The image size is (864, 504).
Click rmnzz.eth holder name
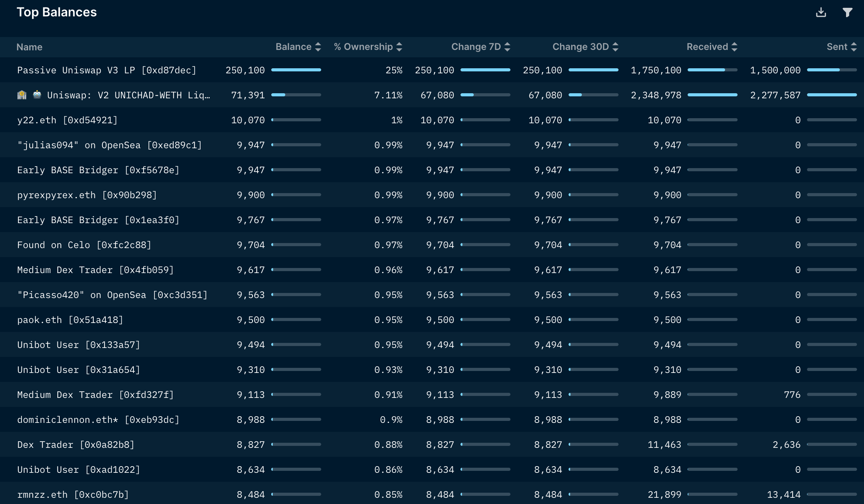tap(73, 495)
